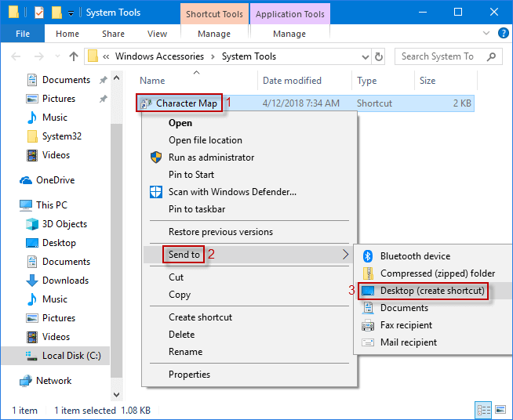
Task: Click the Back navigation arrow
Action: [16, 56]
